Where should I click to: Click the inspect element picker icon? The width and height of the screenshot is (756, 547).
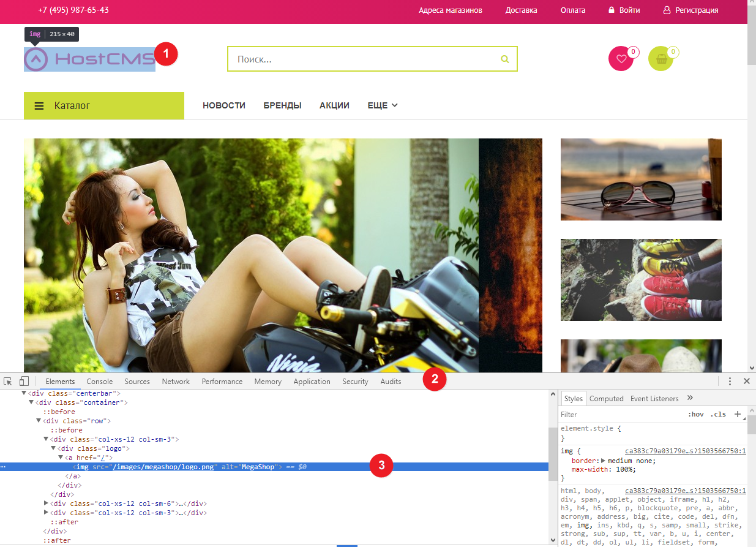pos(8,381)
